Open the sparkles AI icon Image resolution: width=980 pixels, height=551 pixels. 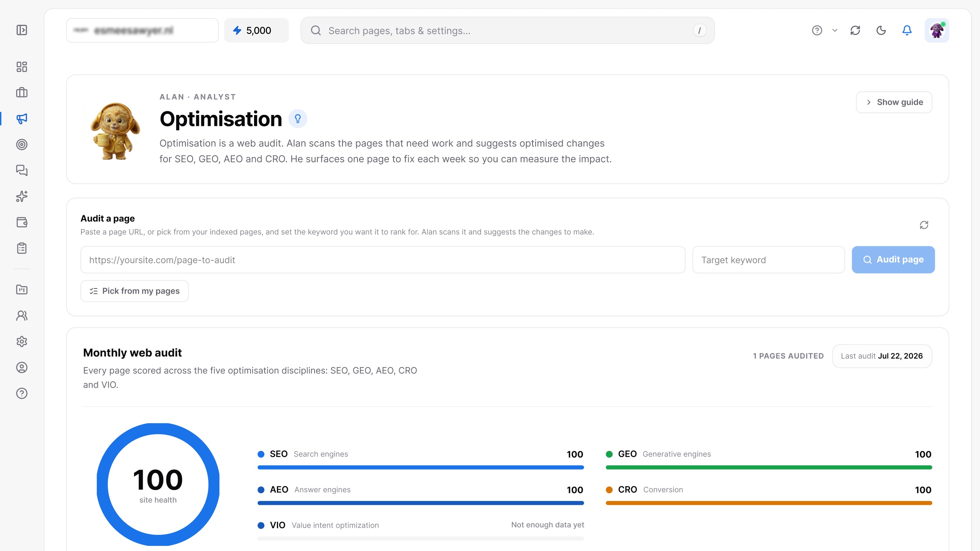(x=22, y=196)
